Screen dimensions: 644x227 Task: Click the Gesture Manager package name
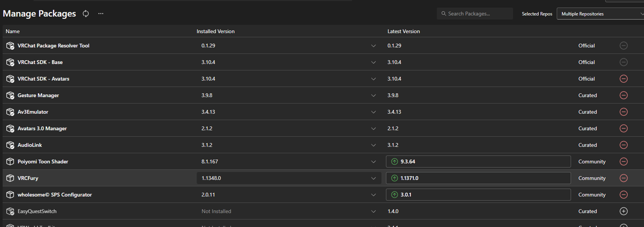click(x=38, y=95)
